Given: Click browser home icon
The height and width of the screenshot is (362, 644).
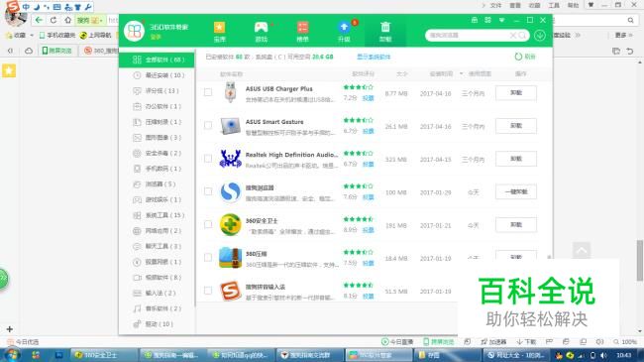Looking at the screenshot, I should (67, 20).
